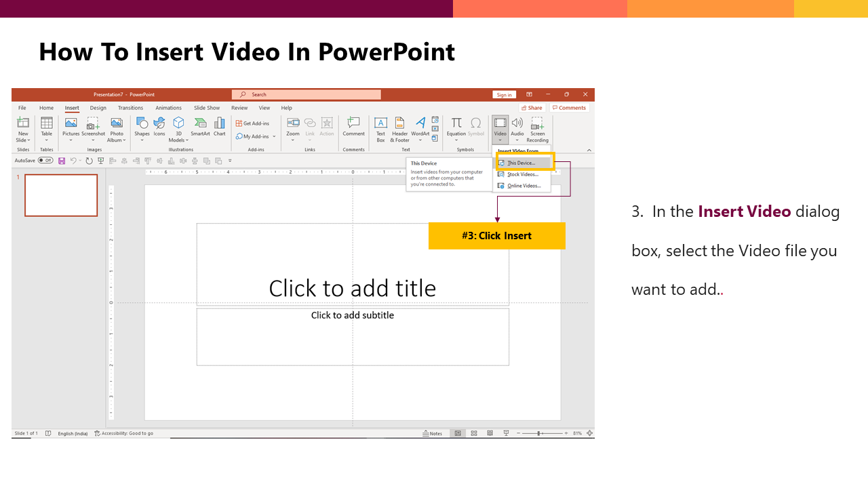Open the Review tab
Screen dimensions: 868x488
(239, 108)
